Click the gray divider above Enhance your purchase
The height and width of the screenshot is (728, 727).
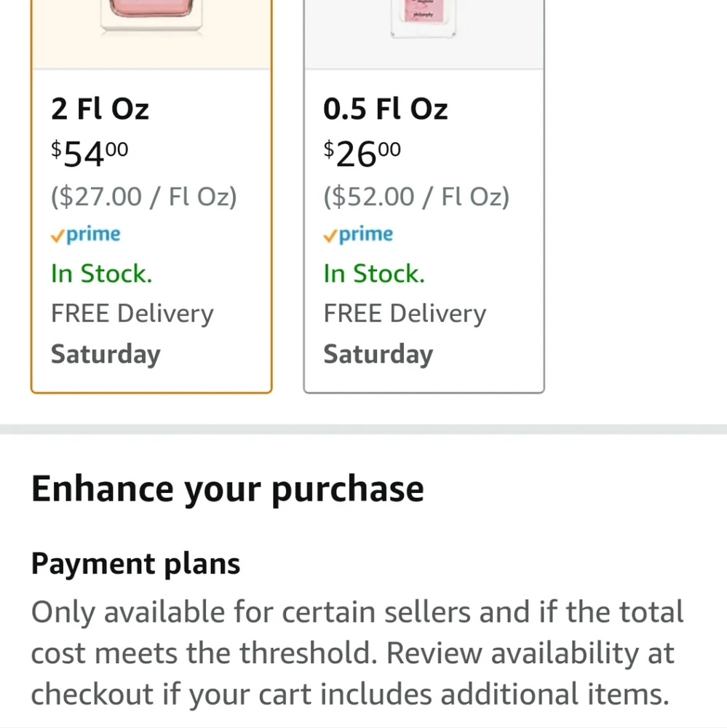pos(364,430)
